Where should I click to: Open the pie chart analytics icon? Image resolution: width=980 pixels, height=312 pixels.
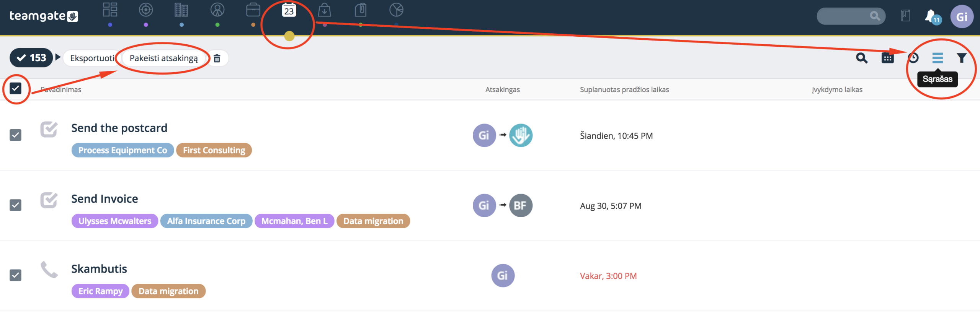(396, 10)
